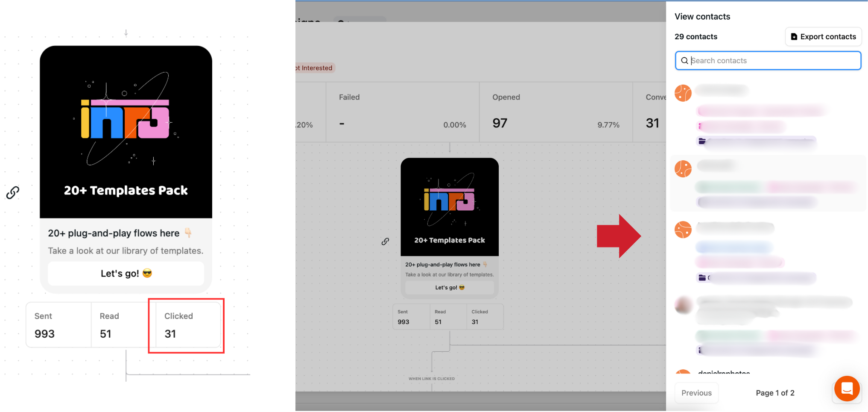The image size is (868, 412).
Task: Click the Export contacts button
Action: 823,37
